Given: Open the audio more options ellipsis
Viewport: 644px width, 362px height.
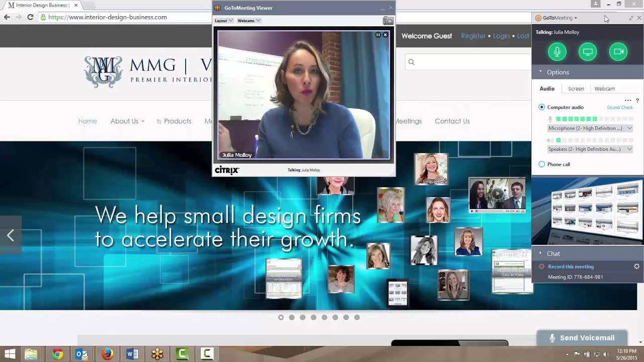Looking at the screenshot, I should [628, 101].
